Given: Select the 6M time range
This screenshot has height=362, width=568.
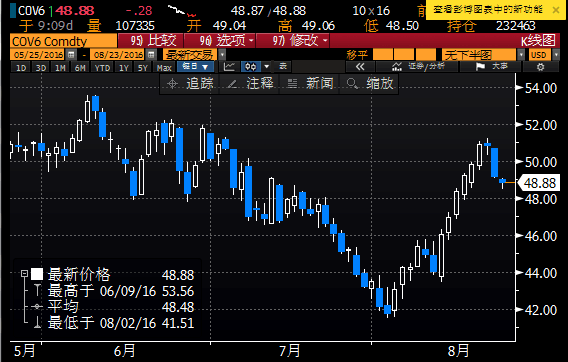Looking at the screenshot, I should 80,67.
